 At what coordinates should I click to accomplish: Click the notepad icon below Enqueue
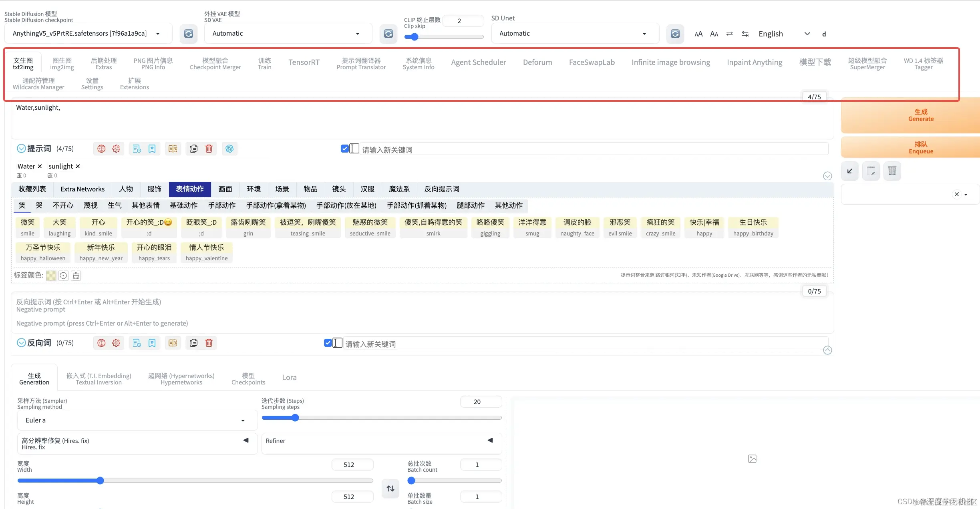coord(871,171)
